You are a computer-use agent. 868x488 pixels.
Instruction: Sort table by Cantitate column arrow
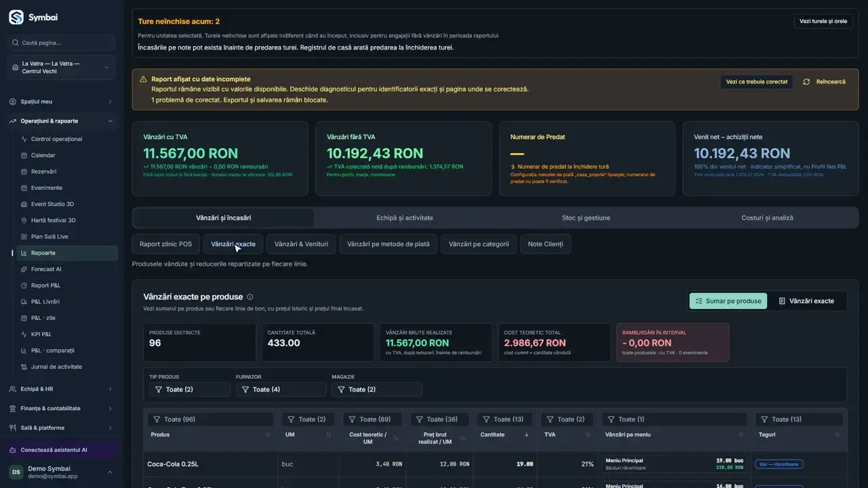[527, 434]
